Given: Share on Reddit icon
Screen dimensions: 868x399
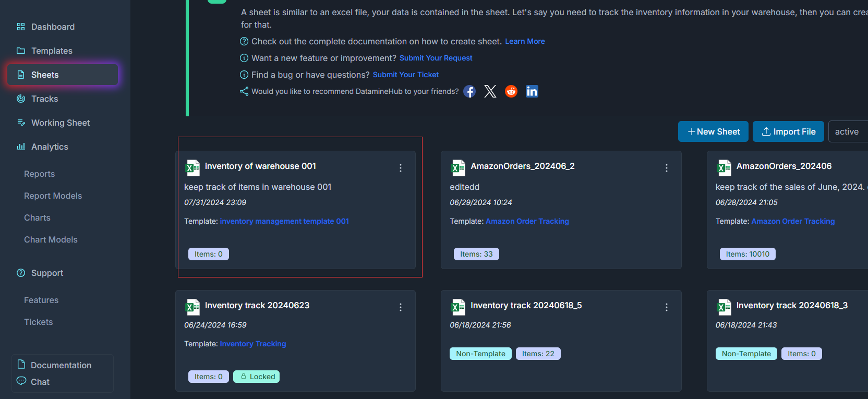Looking at the screenshot, I should pyautogui.click(x=511, y=91).
